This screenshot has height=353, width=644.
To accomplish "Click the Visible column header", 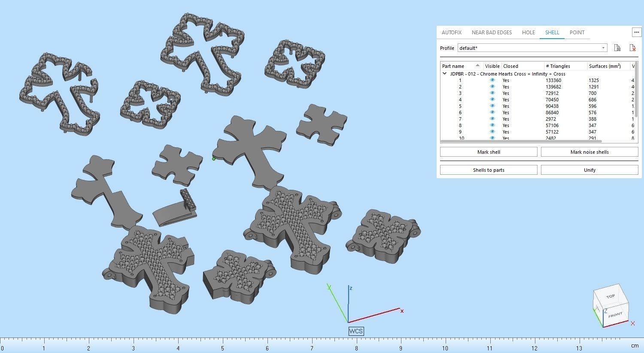I will (x=492, y=66).
